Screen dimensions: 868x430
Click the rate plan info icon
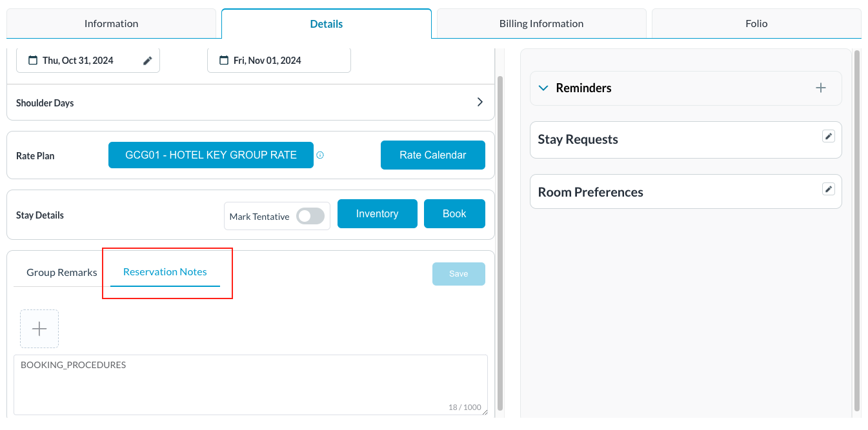click(320, 155)
